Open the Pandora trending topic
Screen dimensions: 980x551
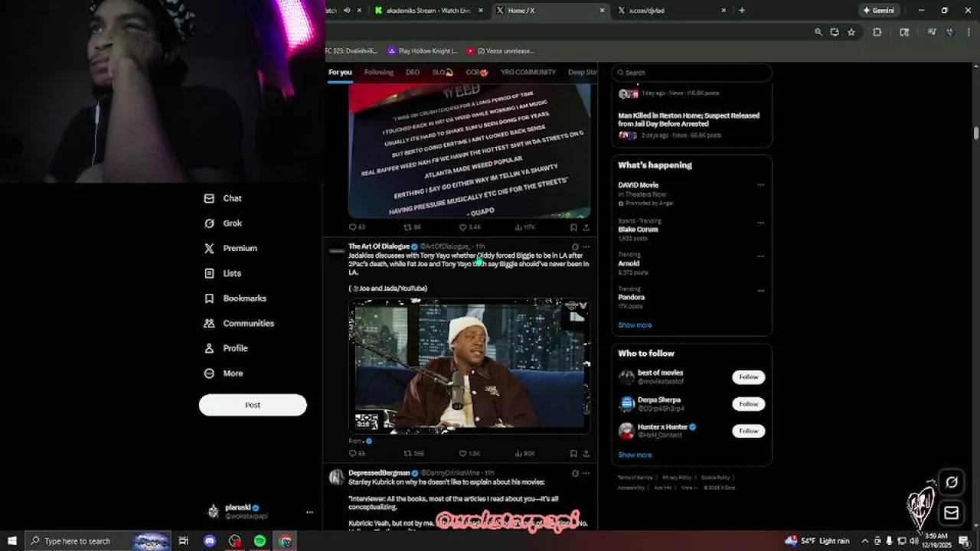pyautogui.click(x=631, y=297)
